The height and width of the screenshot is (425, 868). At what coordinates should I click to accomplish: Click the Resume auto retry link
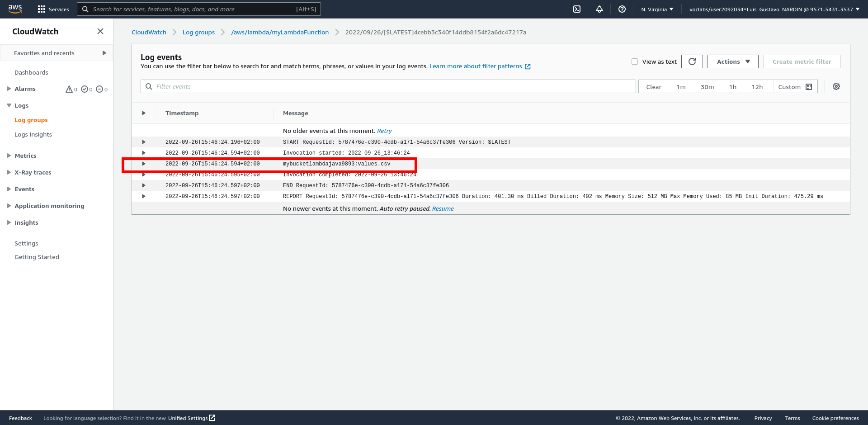pos(443,208)
